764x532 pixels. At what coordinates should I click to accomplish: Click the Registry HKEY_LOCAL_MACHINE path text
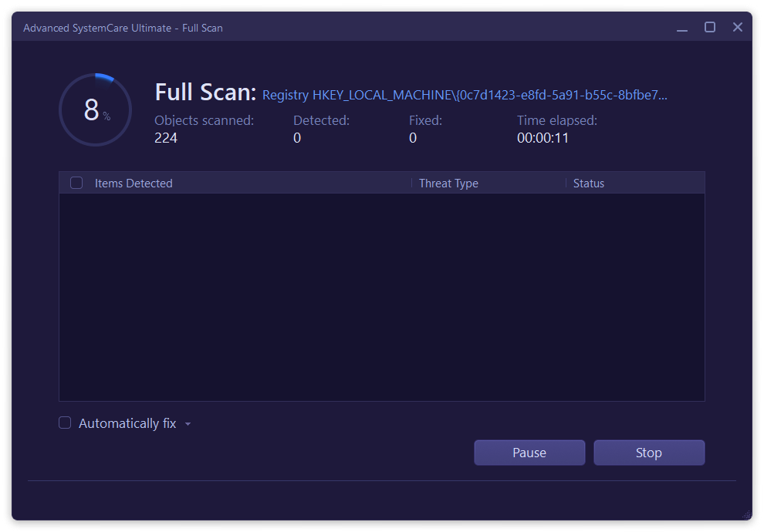click(465, 95)
